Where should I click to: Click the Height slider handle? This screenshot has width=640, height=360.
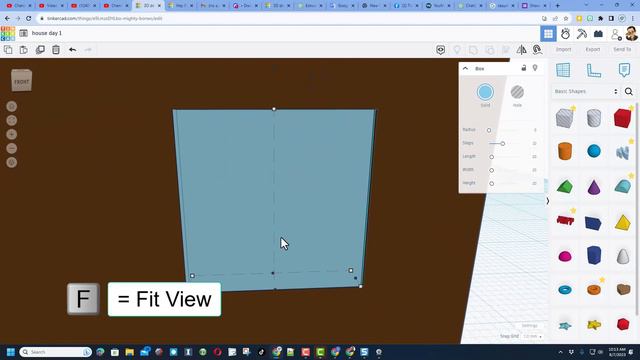coord(491,184)
